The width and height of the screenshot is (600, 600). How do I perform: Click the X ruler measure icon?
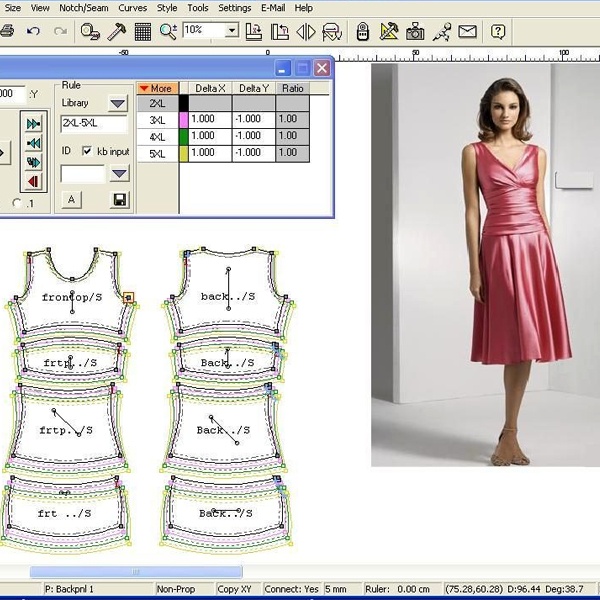click(254, 31)
